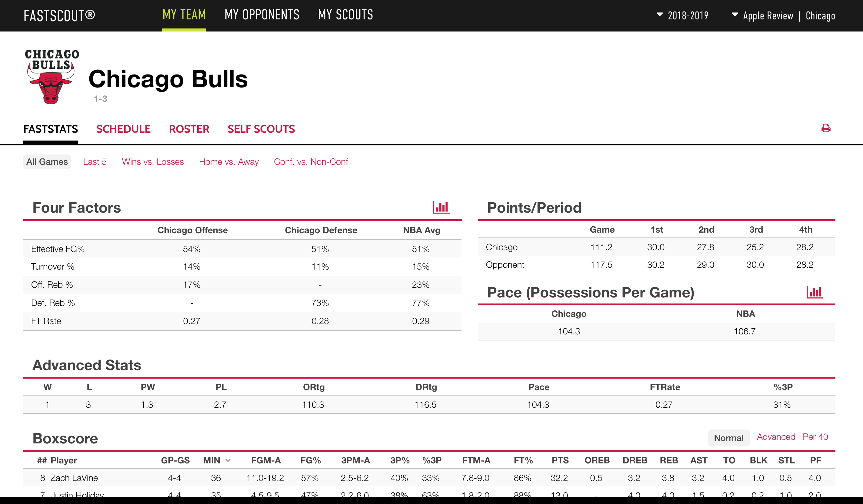Switch to the SCHEDULE tab
Screen dimensions: 863x504
click(x=123, y=128)
